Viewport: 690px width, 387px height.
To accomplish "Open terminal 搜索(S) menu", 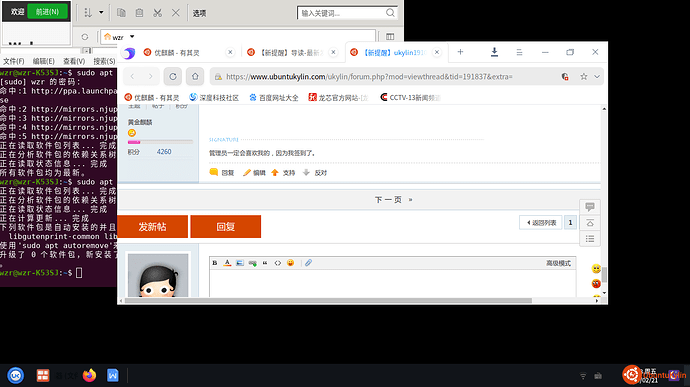I will 104,61.
